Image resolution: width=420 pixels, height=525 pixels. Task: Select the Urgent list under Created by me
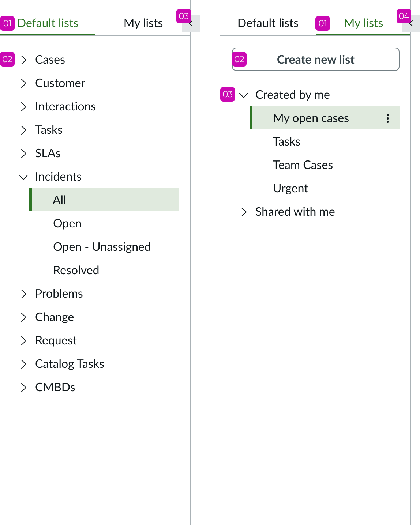click(290, 188)
